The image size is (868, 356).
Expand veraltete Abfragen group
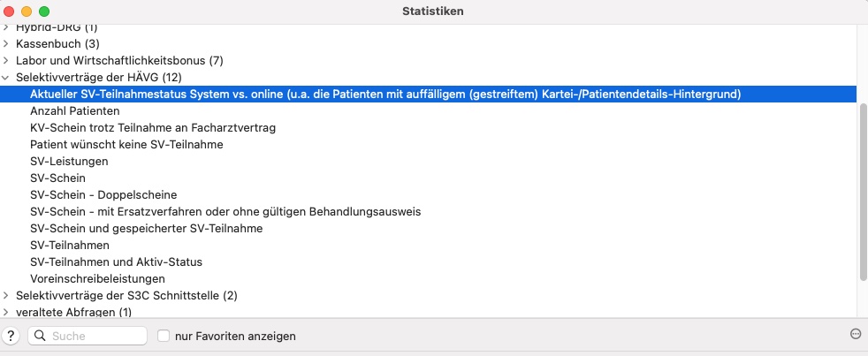pyautogui.click(x=5, y=312)
